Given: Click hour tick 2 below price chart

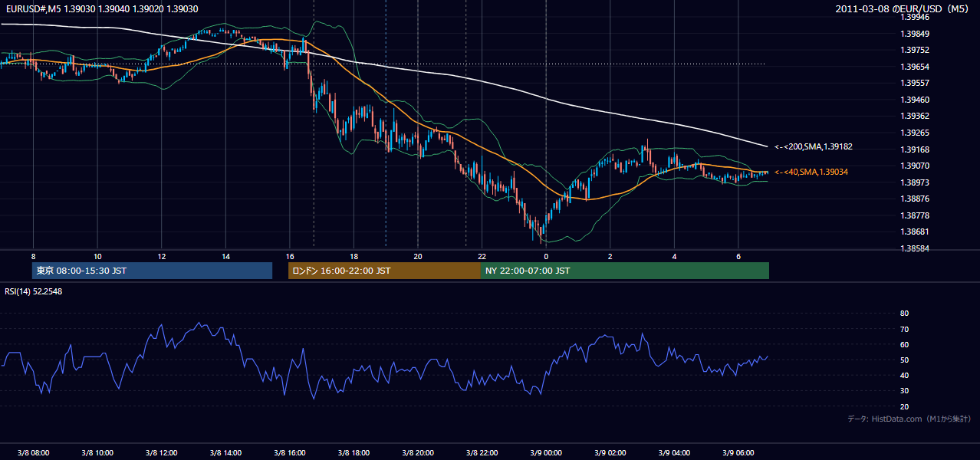Looking at the screenshot, I should pos(610,256).
